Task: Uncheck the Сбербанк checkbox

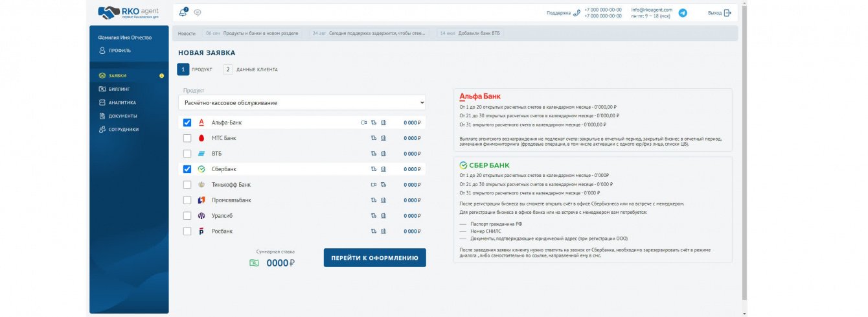Action: coord(187,169)
